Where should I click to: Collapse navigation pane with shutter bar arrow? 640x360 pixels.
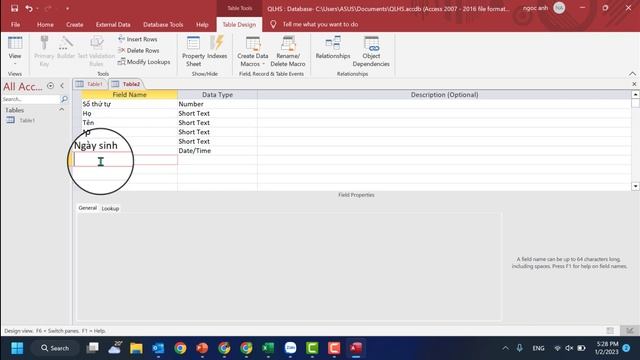pyautogui.click(x=62, y=86)
